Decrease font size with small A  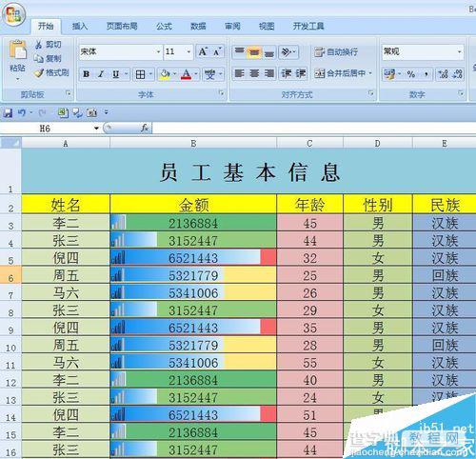(217, 51)
